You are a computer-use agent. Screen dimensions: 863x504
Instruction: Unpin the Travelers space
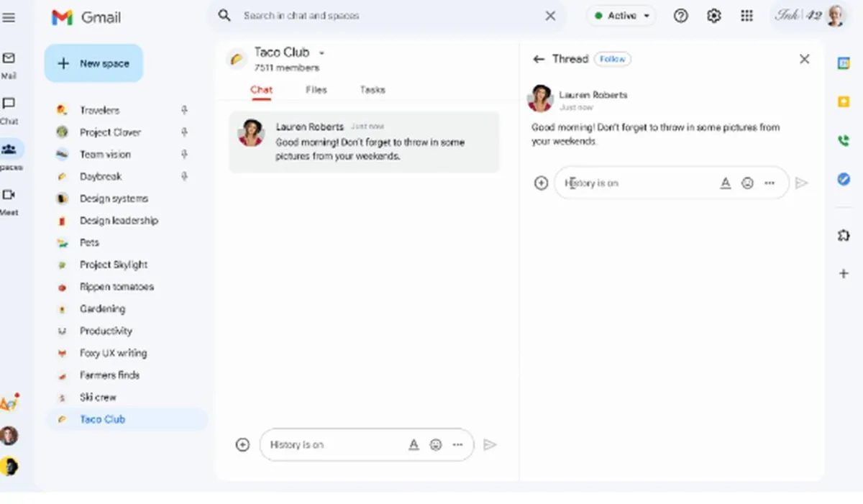(x=185, y=110)
